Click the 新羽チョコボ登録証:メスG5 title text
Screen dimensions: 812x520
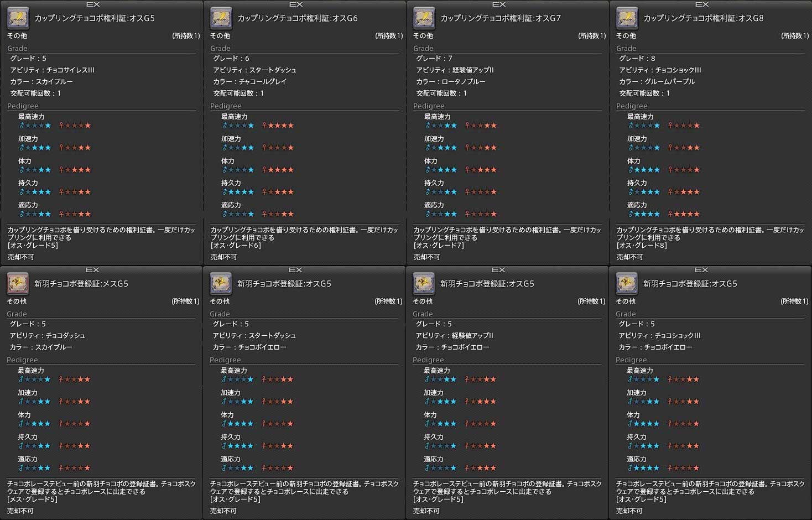point(81,284)
